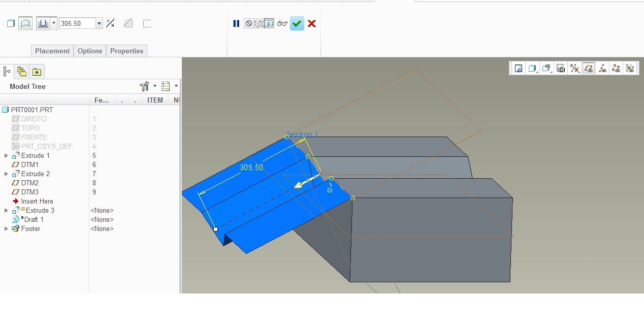Image resolution: width=644 pixels, height=329 pixels.
Task: Toggle datum plane display
Action: [589, 68]
